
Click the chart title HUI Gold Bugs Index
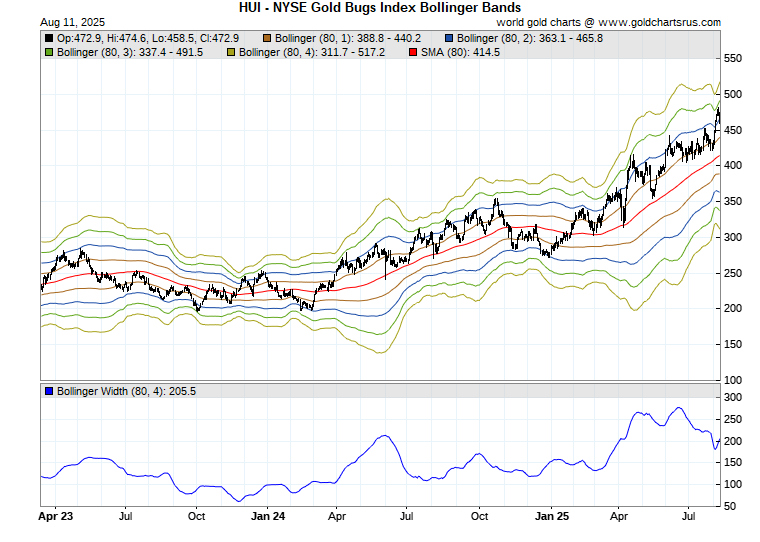pyautogui.click(x=379, y=7)
